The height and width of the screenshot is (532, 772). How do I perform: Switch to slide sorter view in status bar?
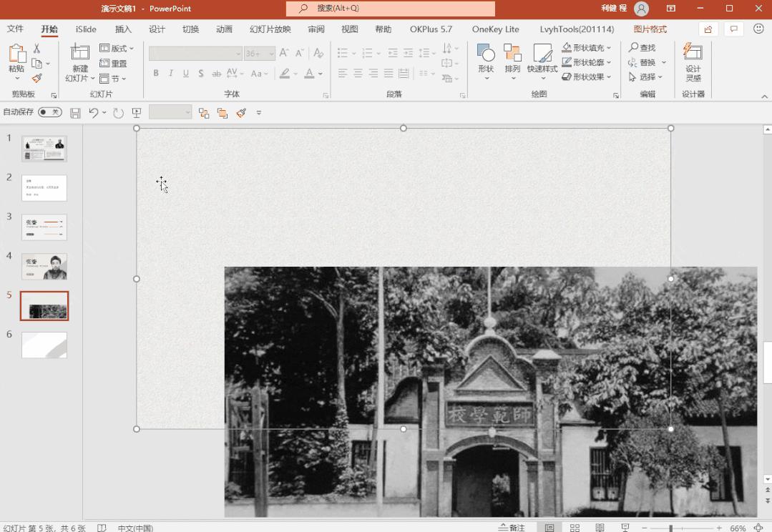(575, 528)
